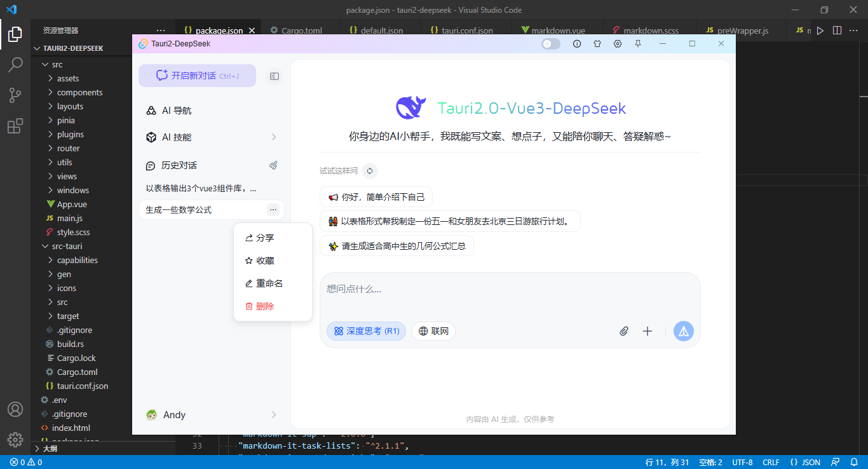868x469 pixels.
Task: Collapse the chat sidebar with the panel icon
Action: 275,76
